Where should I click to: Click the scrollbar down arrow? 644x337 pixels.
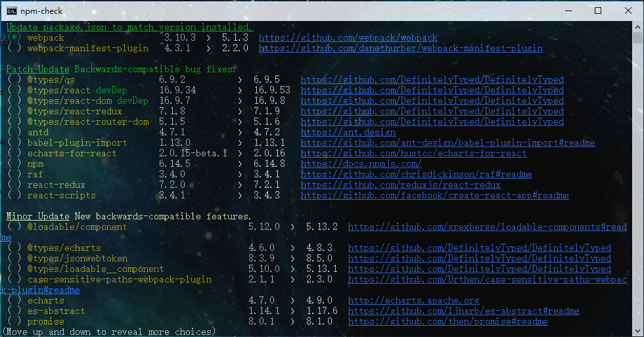[637, 331]
